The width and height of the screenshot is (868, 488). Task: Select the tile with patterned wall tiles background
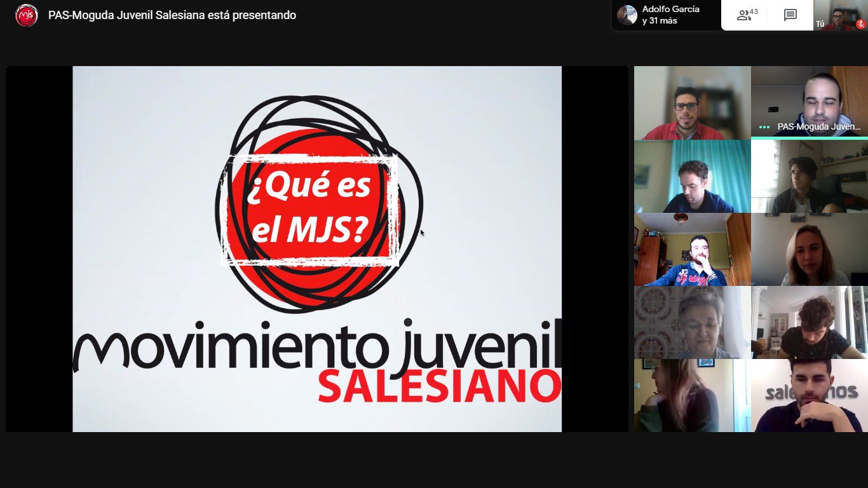pyautogui.click(x=692, y=322)
